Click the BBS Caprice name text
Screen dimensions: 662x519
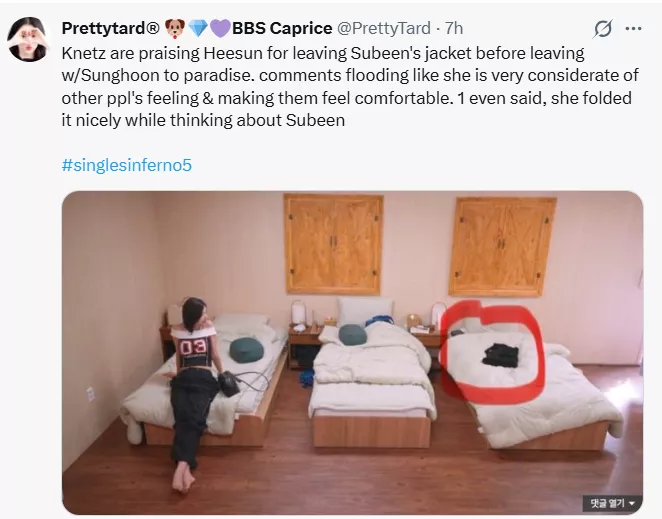[282, 28]
